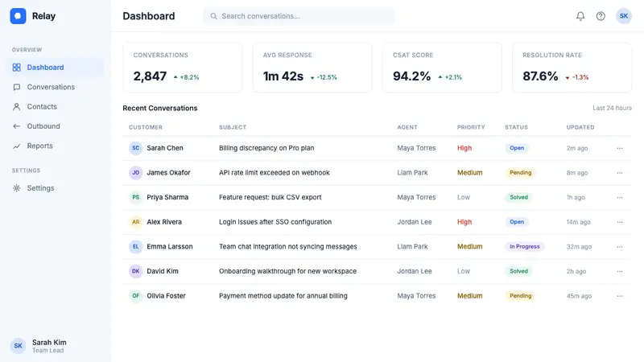Screen dimensions: 644x362
Task: Open the Conversations 2,847 stat card
Action: point(183,68)
